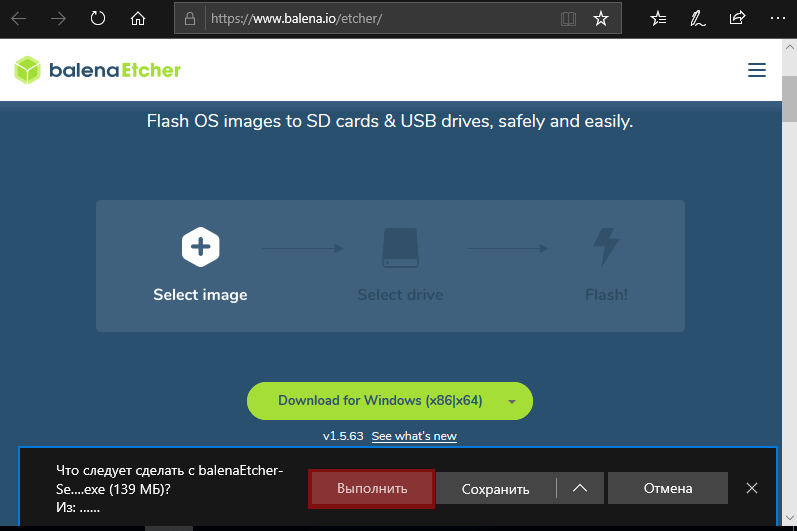
Task: Run the download with Выполнить
Action: click(x=372, y=489)
